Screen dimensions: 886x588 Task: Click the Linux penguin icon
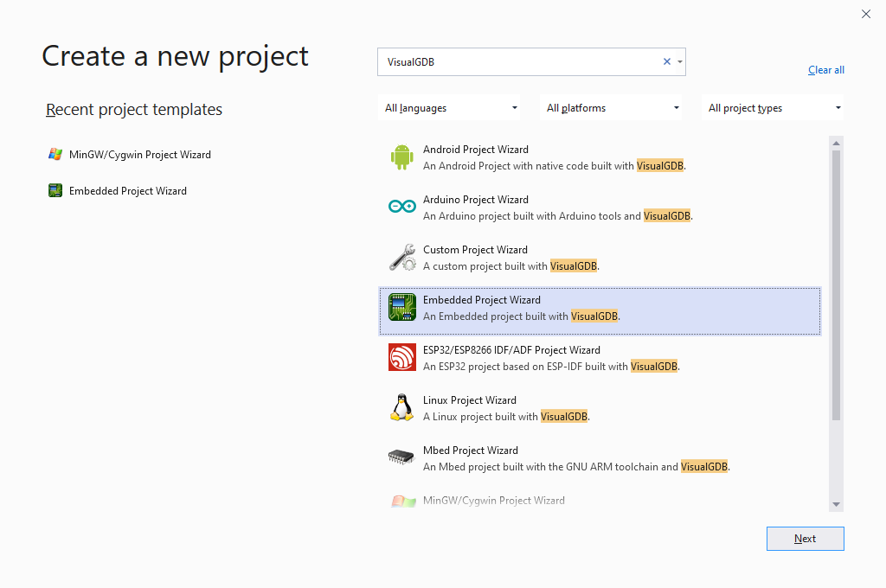[x=401, y=407]
